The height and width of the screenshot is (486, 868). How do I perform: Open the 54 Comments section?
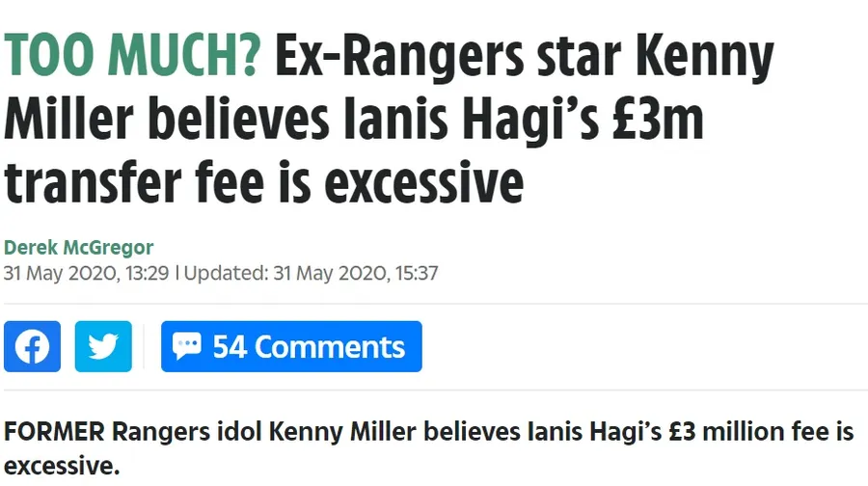pos(291,347)
